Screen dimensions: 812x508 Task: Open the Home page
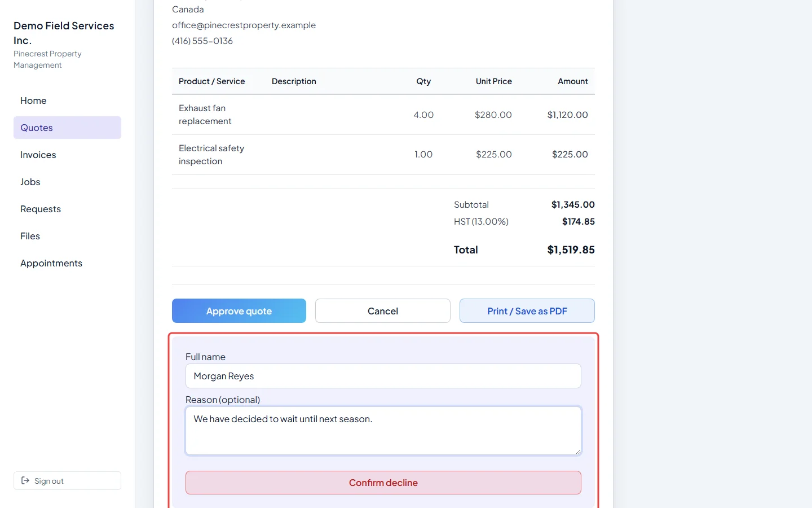click(67, 100)
